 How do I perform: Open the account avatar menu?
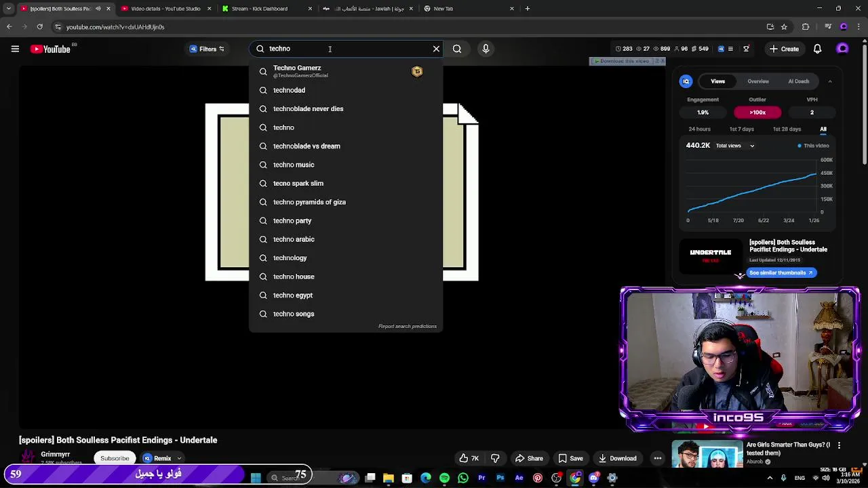(843, 49)
